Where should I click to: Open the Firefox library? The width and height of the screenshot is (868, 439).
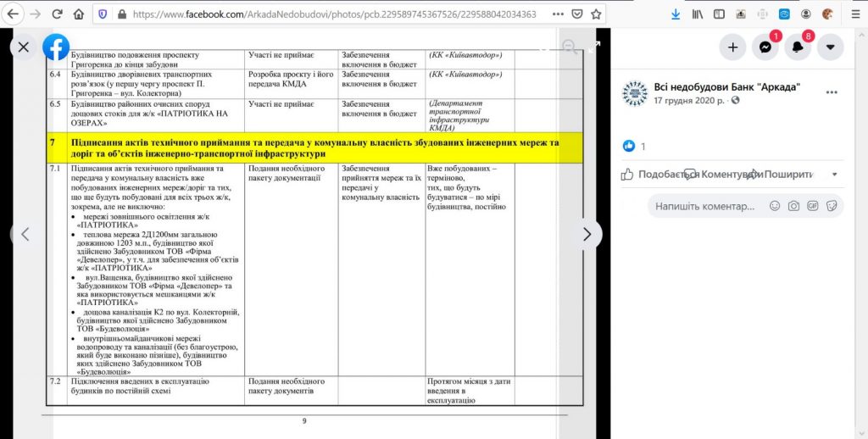(697, 14)
